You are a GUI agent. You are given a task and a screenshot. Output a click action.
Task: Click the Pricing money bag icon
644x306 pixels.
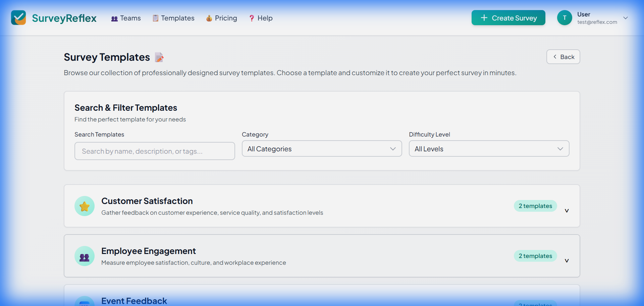(209, 18)
